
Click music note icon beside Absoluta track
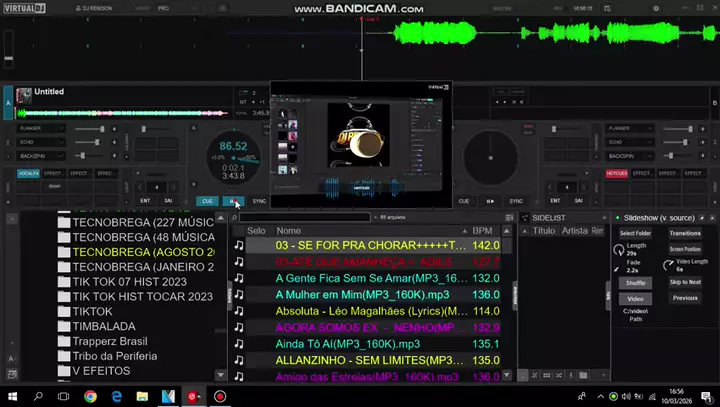pyautogui.click(x=238, y=310)
